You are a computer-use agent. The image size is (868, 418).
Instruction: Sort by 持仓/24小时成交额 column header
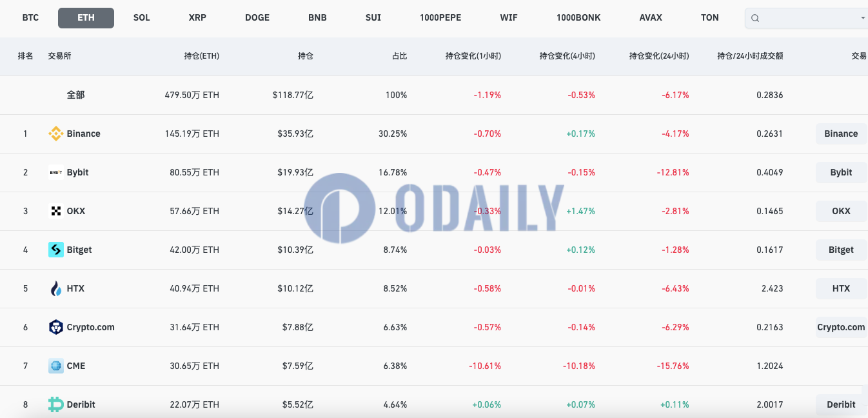[x=751, y=56]
